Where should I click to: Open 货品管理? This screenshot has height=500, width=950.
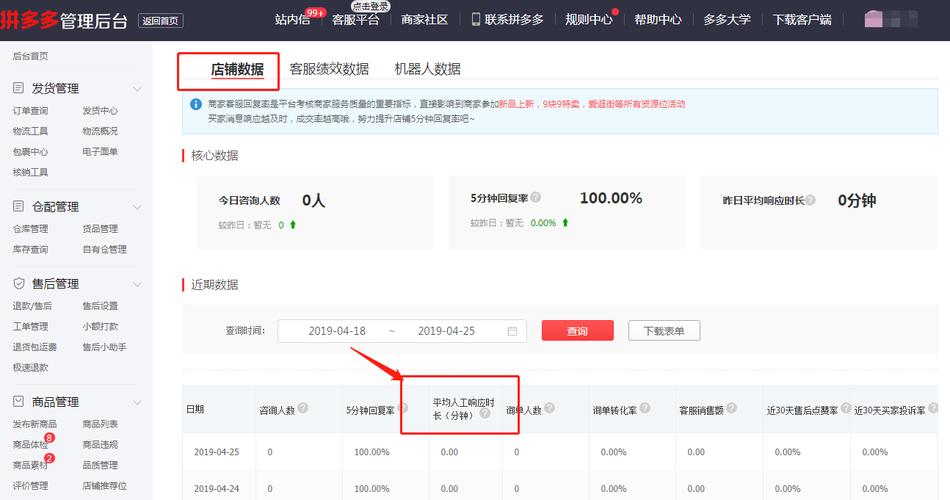[100, 228]
